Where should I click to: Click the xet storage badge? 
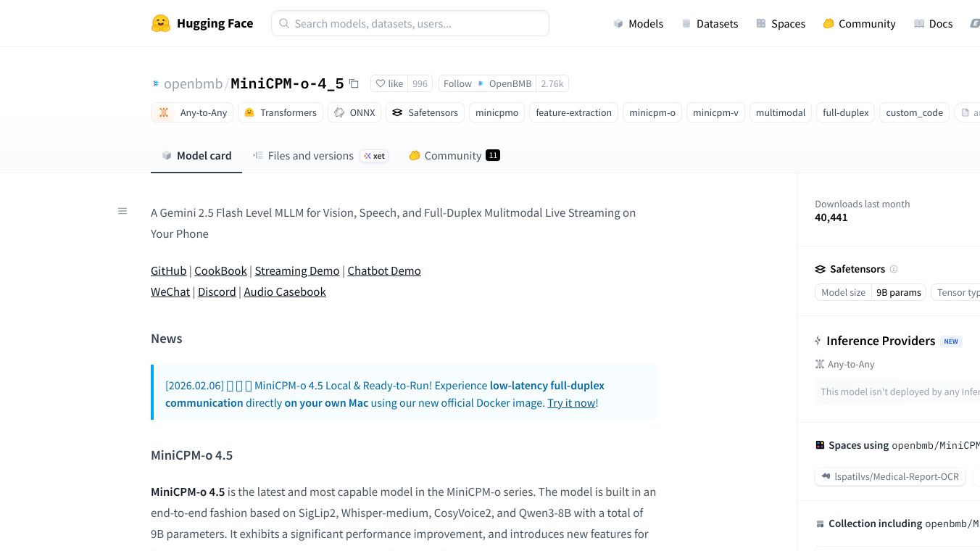[x=374, y=156]
